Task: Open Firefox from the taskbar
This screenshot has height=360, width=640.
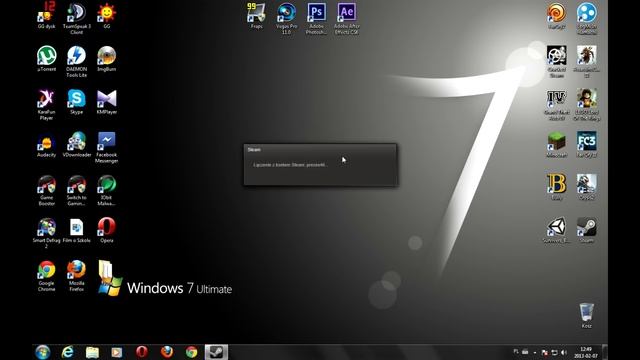Action: click(x=167, y=352)
